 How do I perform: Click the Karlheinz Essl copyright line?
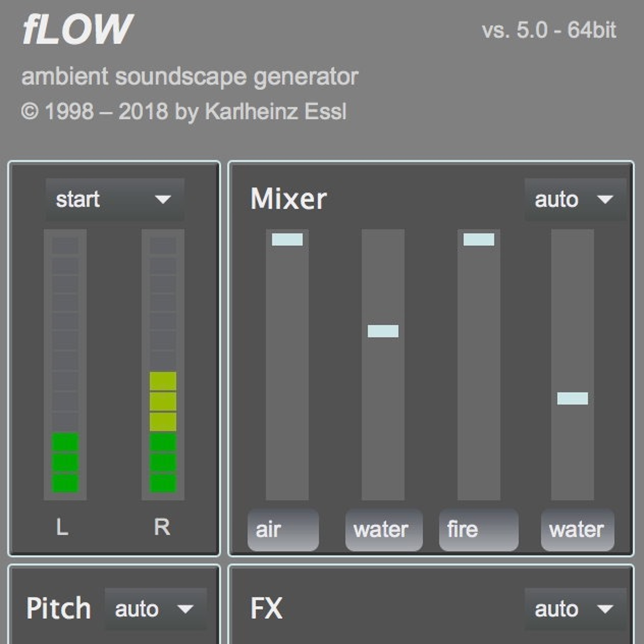(184, 111)
